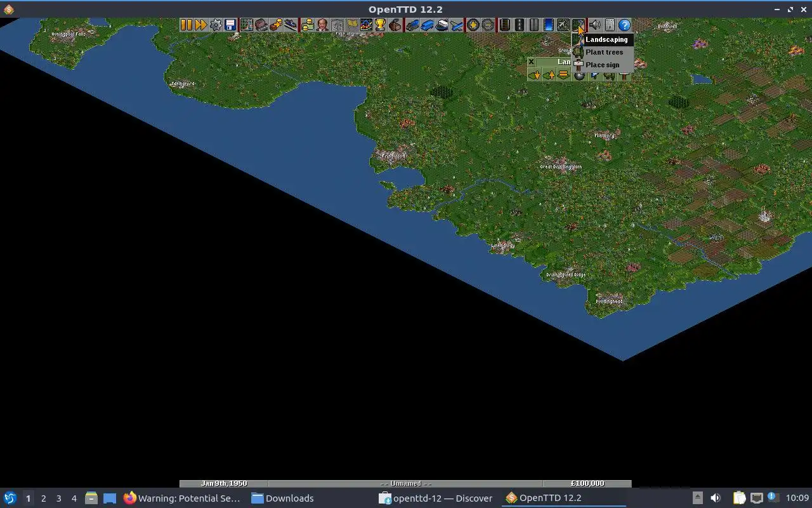Screen dimensions: 812x508
Task: Display subsidies menu icon
Action: click(275, 25)
